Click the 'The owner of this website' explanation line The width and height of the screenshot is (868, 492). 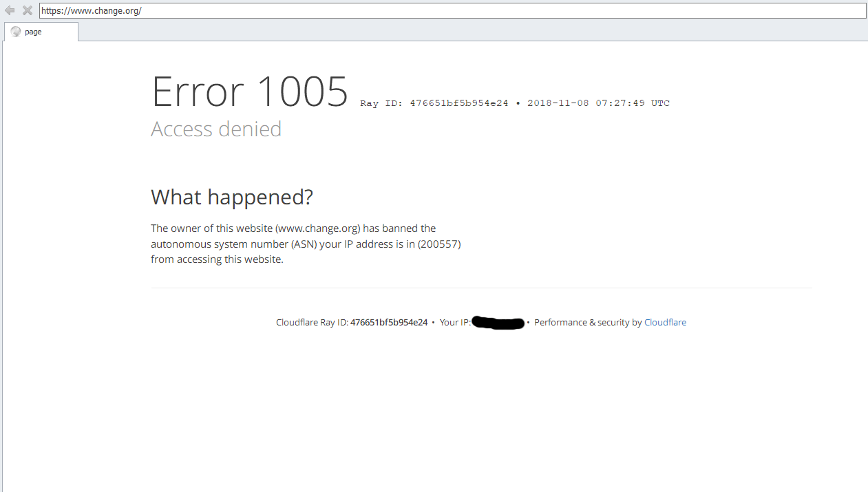[293, 228]
